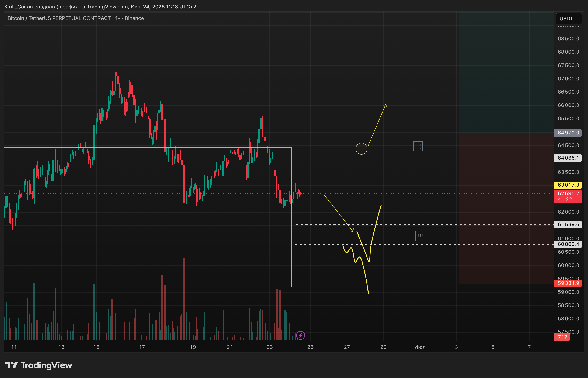Viewport: 588px width, 378px height.
Task: Click the Kirill_Gaitan chart author caption
Action: 100,7
